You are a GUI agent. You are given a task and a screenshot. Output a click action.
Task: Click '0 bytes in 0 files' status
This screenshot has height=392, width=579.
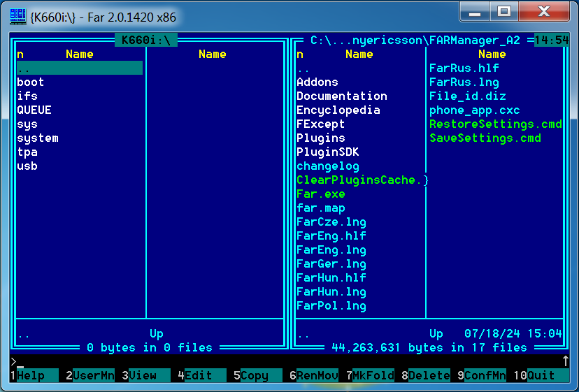[150, 348]
